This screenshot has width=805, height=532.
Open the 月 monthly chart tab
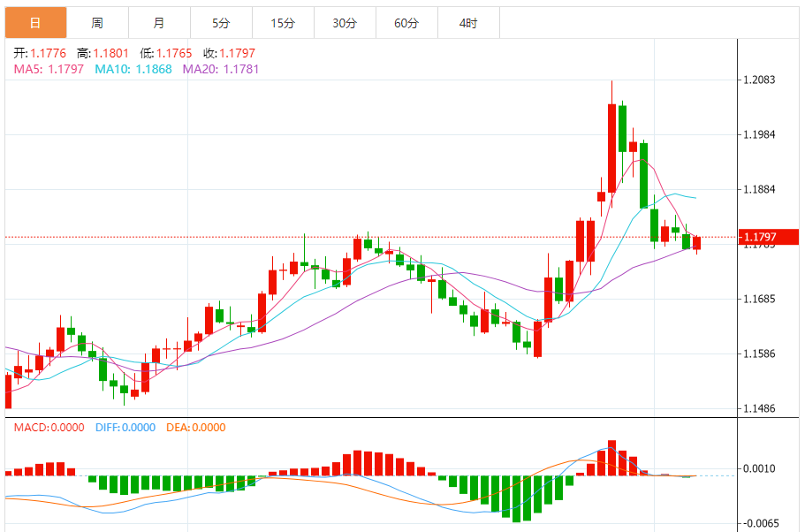coord(158,23)
